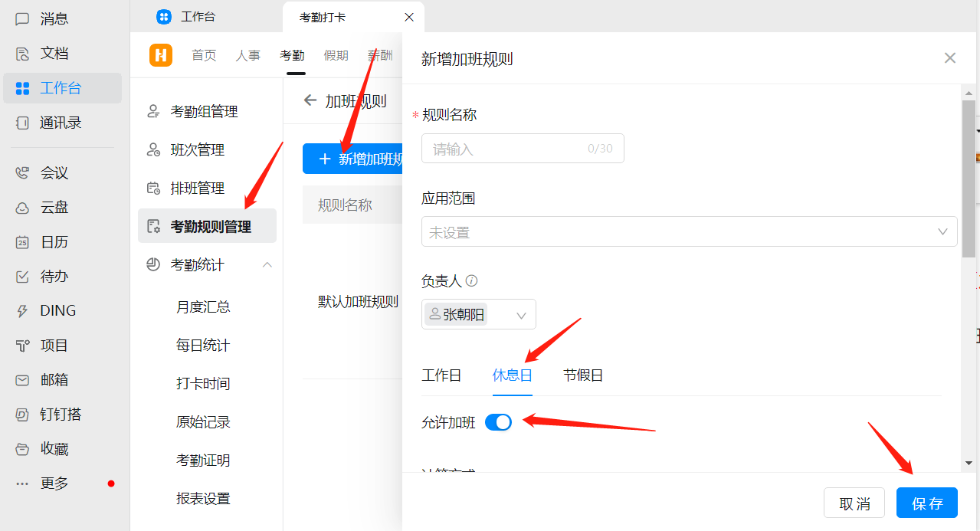980x531 pixels.
Task: Open the 钉钉搭 icon
Action: pyautogui.click(x=23, y=413)
